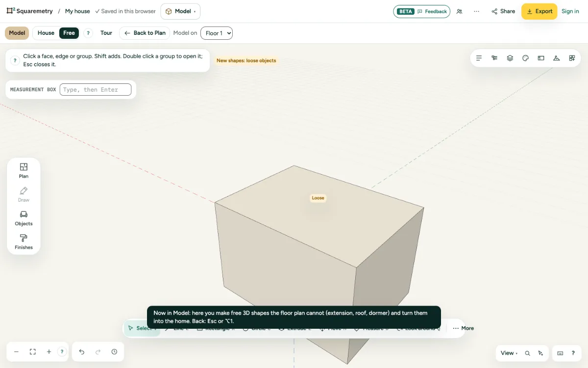The image size is (588, 368).
Task: Open the three-dots overflow menu in header
Action: point(476,11)
